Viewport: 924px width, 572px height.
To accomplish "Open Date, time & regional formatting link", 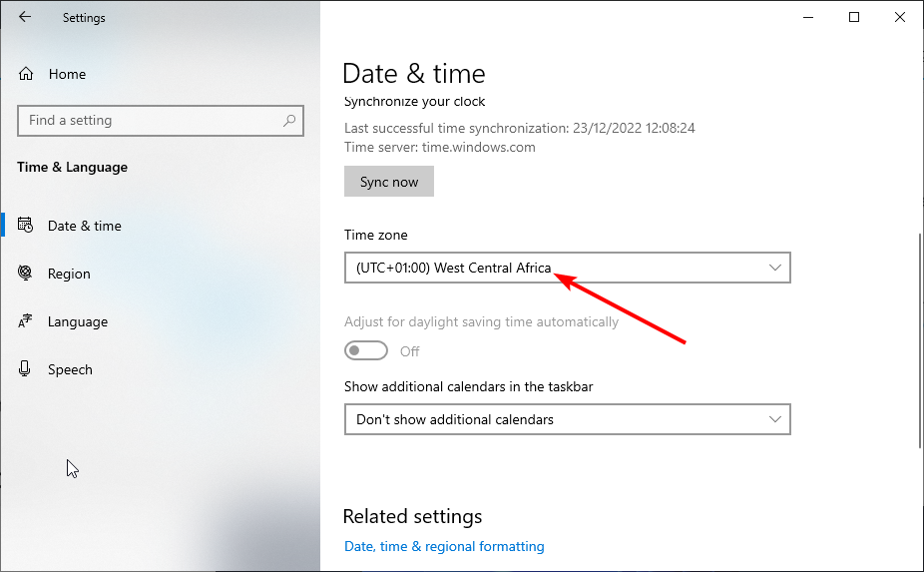I will (x=444, y=546).
